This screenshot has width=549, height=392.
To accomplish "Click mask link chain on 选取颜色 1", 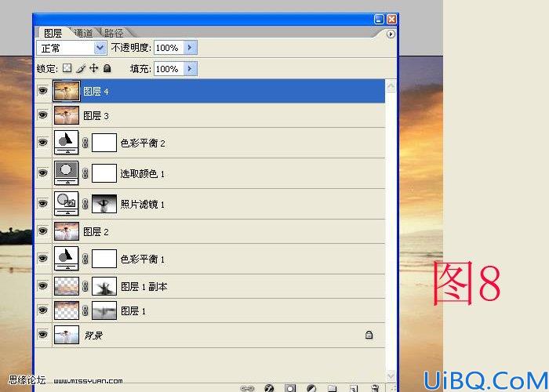I will (85, 173).
